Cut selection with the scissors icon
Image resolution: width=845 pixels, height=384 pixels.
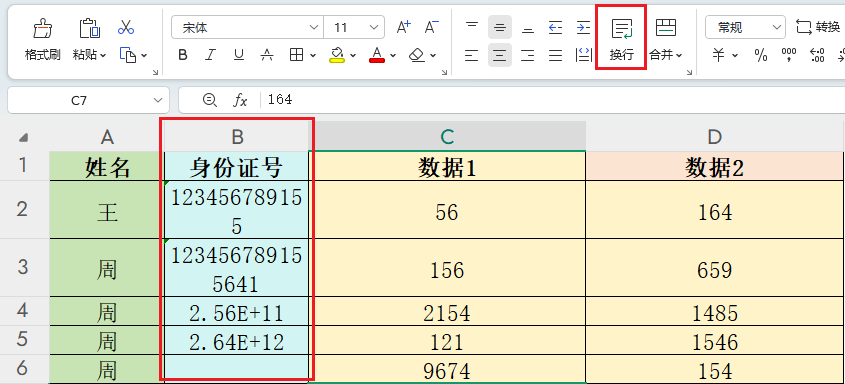[126, 27]
